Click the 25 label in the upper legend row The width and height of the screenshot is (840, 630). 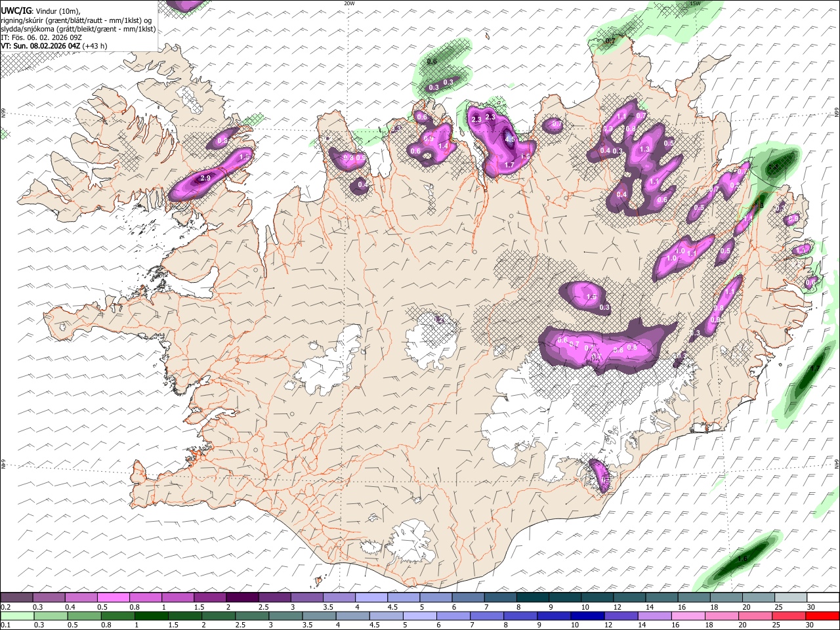point(778,607)
